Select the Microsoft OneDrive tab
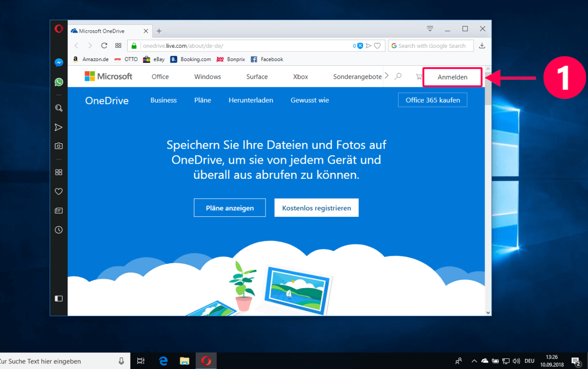The width and height of the screenshot is (588, 369). click(110, 31)
